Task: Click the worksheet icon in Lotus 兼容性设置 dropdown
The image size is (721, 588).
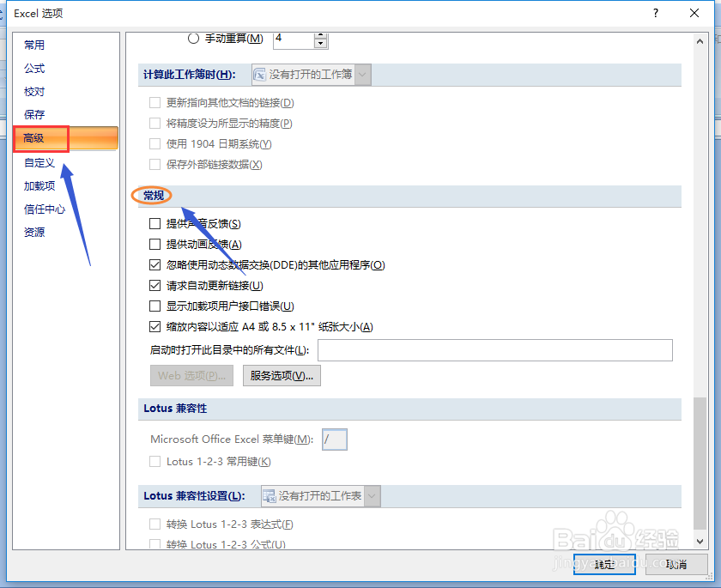Action: tap(269, 496)
